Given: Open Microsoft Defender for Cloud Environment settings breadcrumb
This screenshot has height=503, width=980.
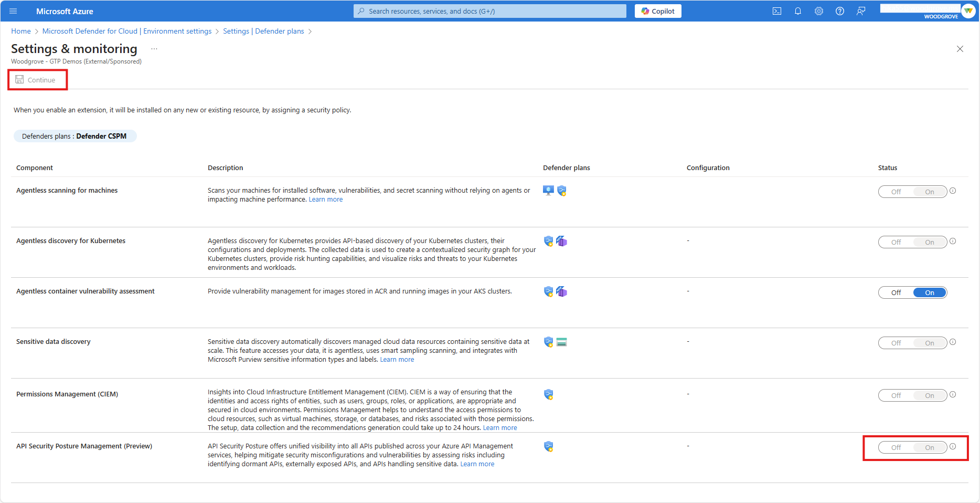Looking at the screenshot, I should tap(127, 31).
